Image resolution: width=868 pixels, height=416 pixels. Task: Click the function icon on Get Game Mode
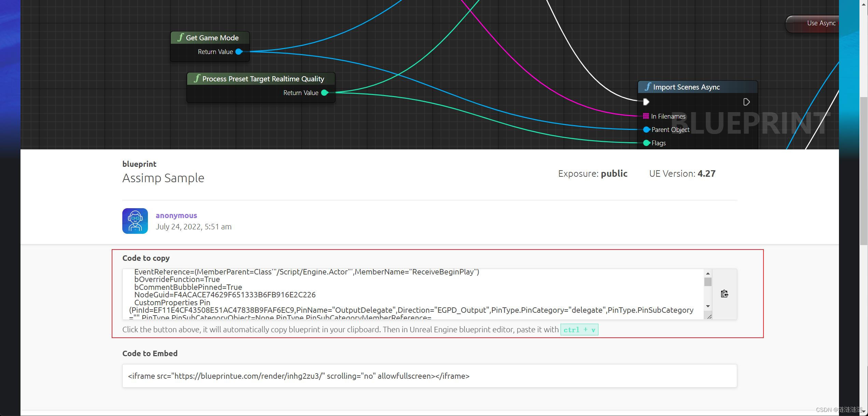click(x=180, y=38)
